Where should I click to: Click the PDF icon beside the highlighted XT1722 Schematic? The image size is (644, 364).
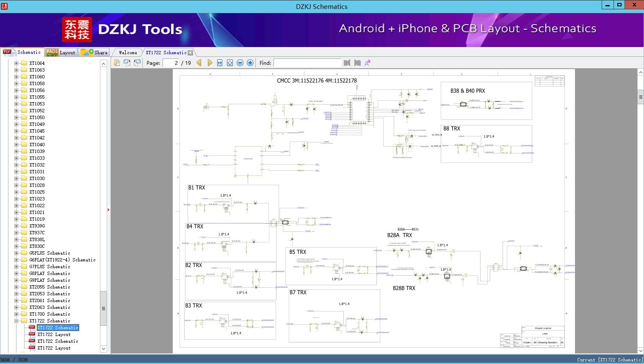pyautogui.click(x=32, y=328)
